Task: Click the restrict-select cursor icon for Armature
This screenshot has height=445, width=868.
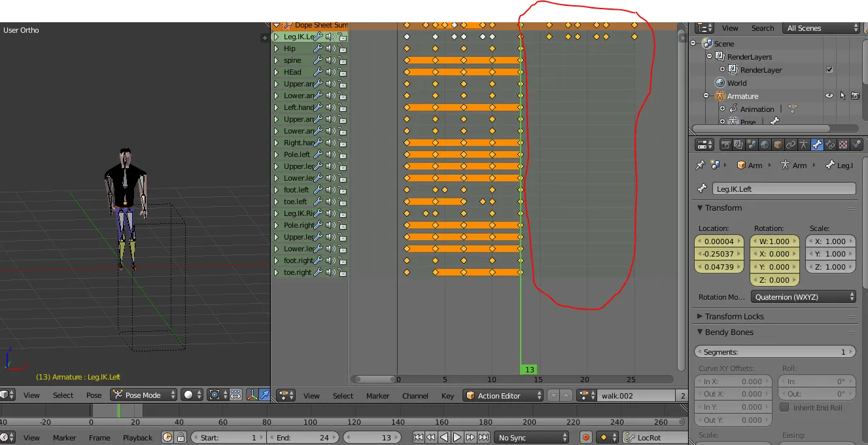Action: 842,96
